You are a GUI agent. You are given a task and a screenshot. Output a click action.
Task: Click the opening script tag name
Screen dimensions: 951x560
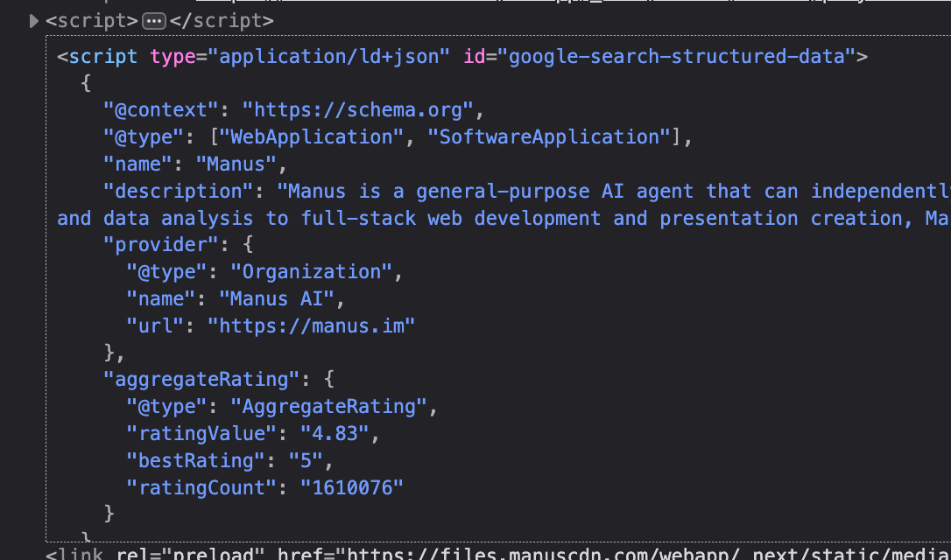tap(103, 56)
